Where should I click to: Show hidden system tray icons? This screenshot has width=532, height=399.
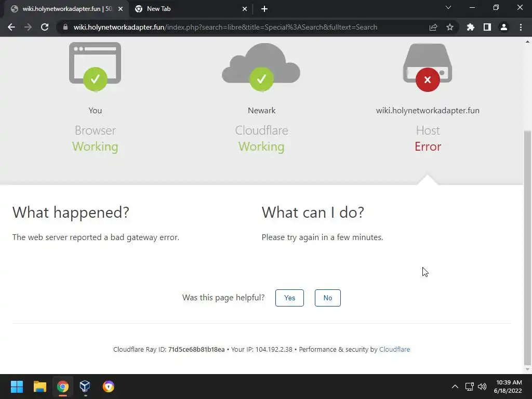[455, 387]
